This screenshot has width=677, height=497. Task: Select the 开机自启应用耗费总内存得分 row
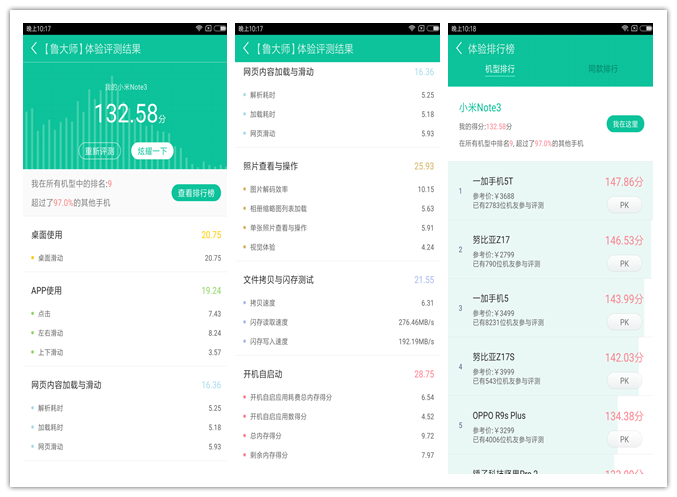[337, 397]
